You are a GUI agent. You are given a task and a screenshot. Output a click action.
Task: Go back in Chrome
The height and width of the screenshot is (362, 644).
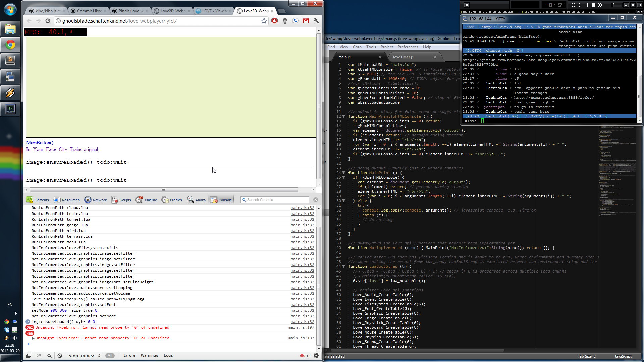tap(29, 21)
